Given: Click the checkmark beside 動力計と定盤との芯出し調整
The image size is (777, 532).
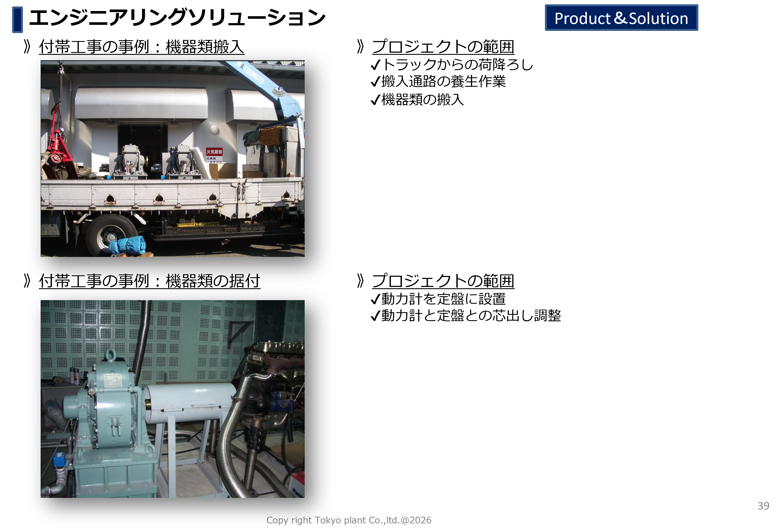Looking at the screenshot, I should click(x=376, y=316).
